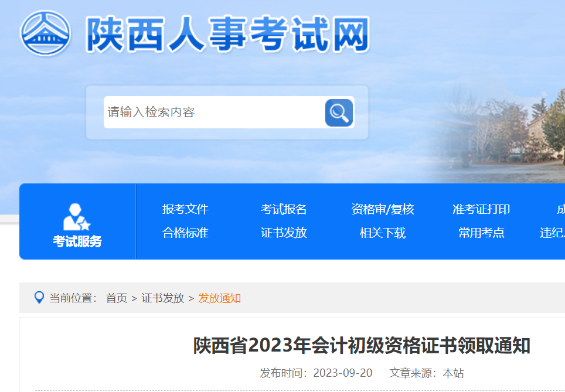The width and height of the screenshot is (565, 392).
Task: Open the 资格审/复核 menu item
Action: (x=383, y=209)
